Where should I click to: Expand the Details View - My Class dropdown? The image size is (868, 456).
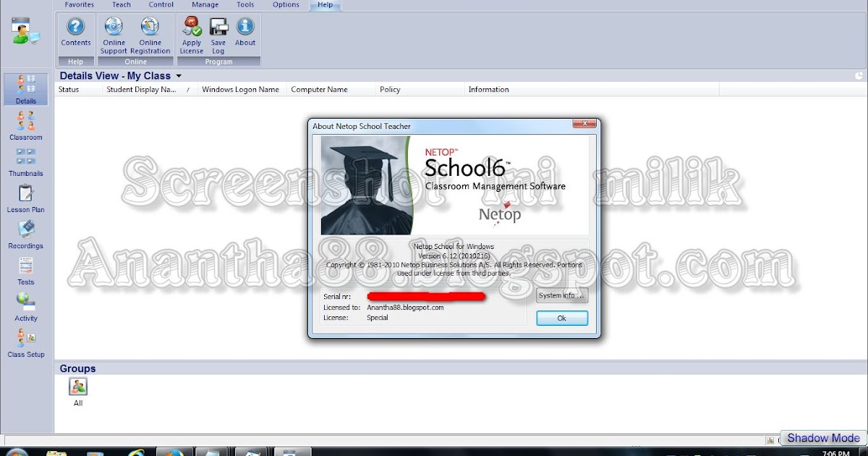pos(179,76)
